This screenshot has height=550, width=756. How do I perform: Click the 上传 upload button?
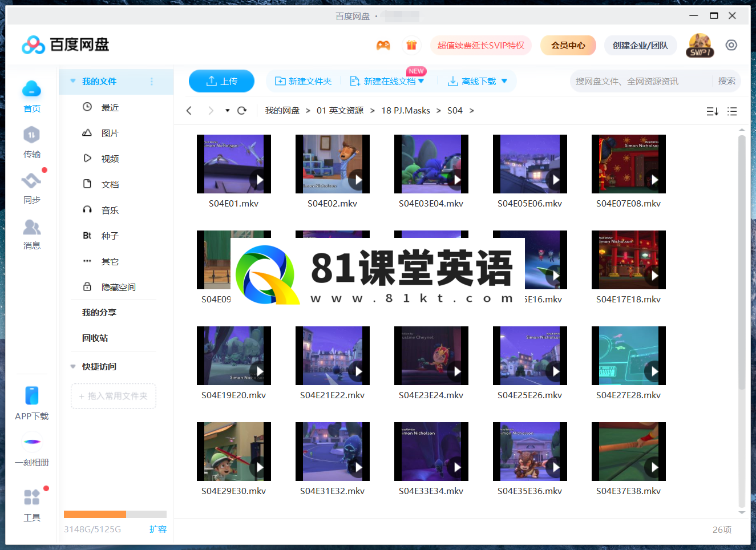pos(221,81)
